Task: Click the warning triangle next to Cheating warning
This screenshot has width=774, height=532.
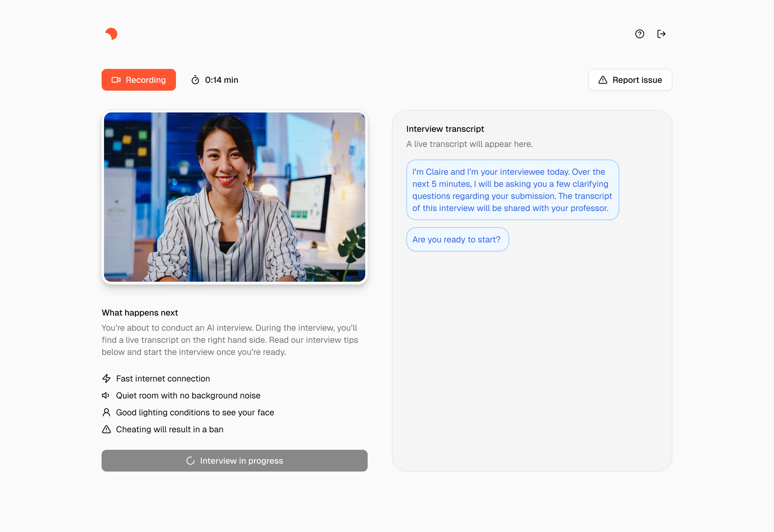Action: pos(106,429)
